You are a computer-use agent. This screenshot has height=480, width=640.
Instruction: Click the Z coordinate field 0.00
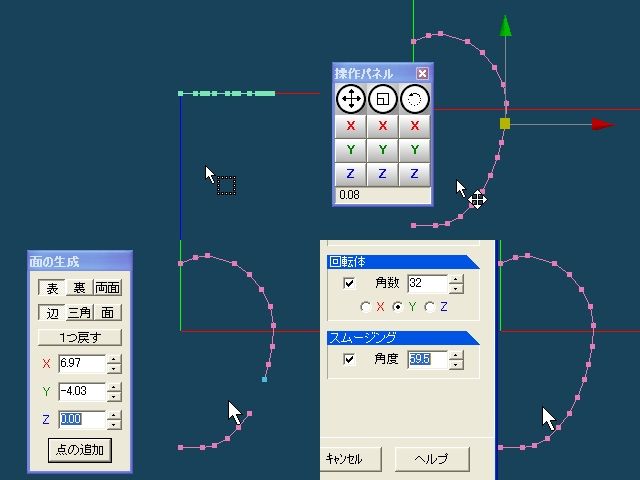pyautogui.click(x=82, y=419)
